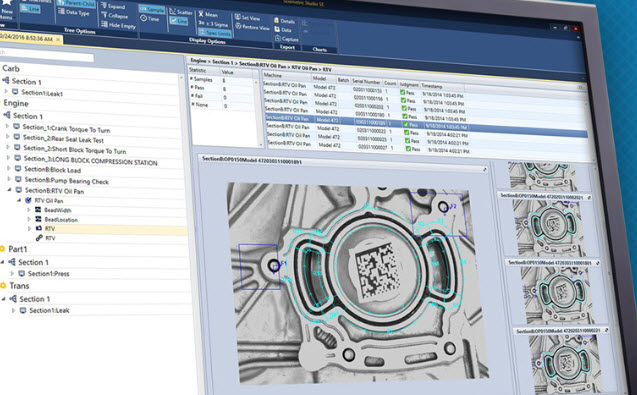The image size is (637, 395).
Task: Sort by the Judgment column header
Action: 409,85
